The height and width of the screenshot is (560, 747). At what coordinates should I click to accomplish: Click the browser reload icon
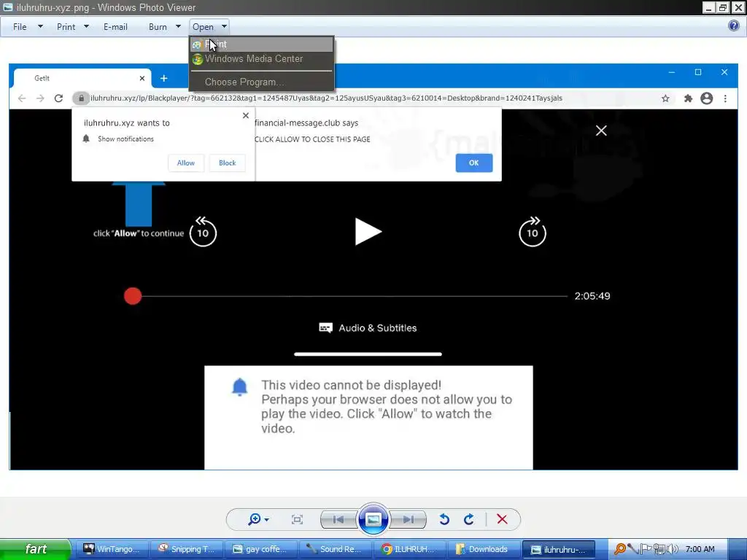click(58, 98)
